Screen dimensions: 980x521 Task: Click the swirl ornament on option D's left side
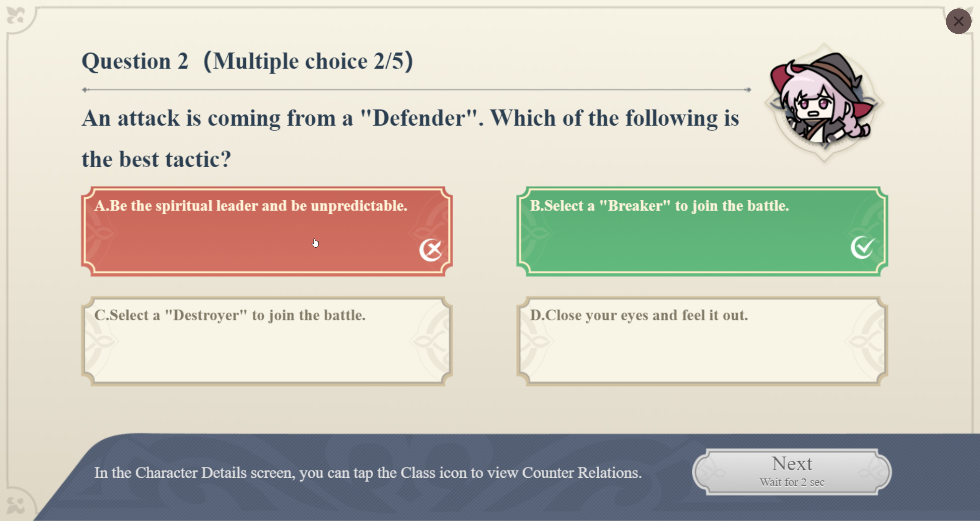(537, 341)
